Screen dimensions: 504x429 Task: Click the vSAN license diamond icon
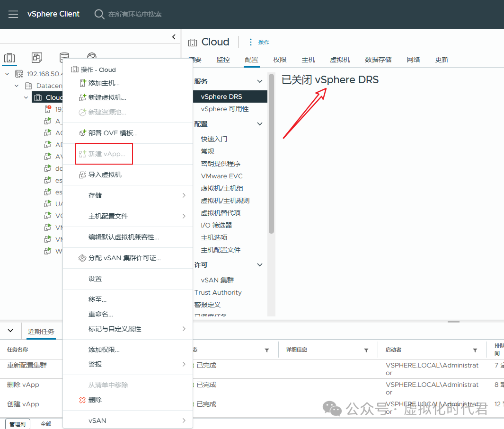tap(82, 258)
